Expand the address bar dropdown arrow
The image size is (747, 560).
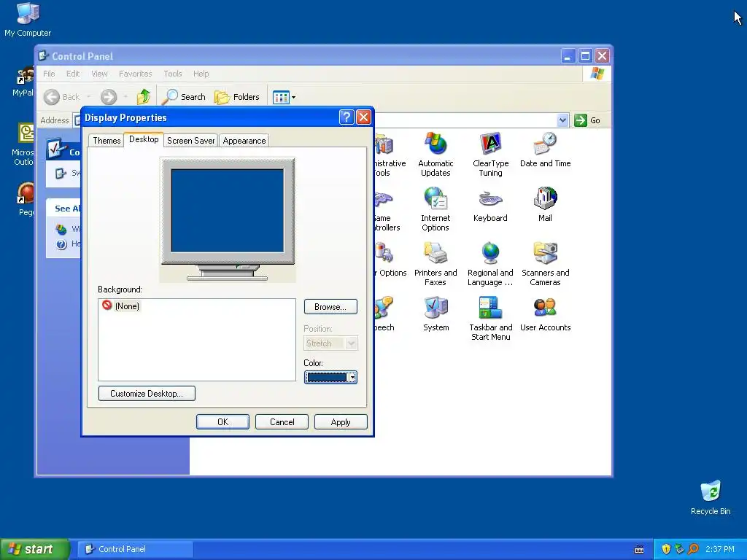tap(562, 120)
